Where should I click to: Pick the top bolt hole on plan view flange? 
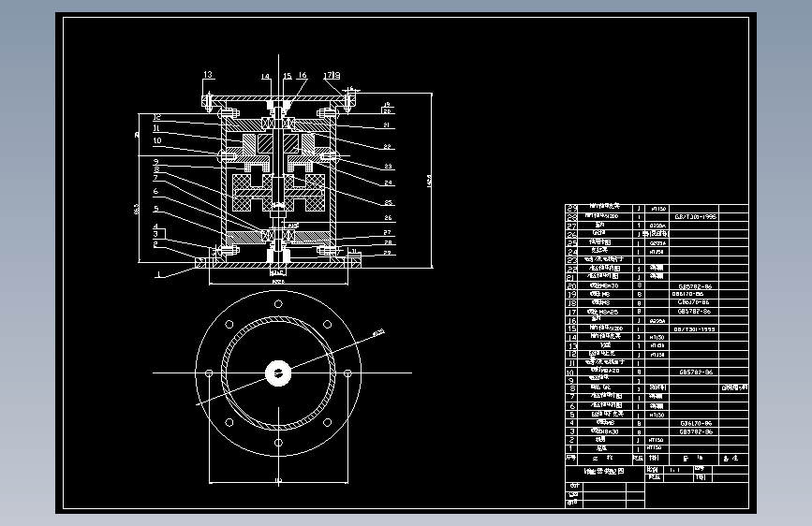(278, 304)
